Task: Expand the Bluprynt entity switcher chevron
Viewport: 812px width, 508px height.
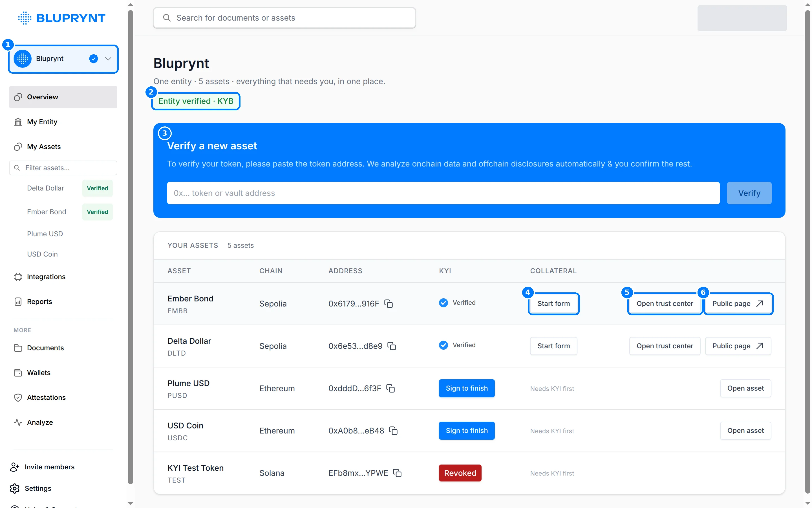Action: tap(108, 58)
